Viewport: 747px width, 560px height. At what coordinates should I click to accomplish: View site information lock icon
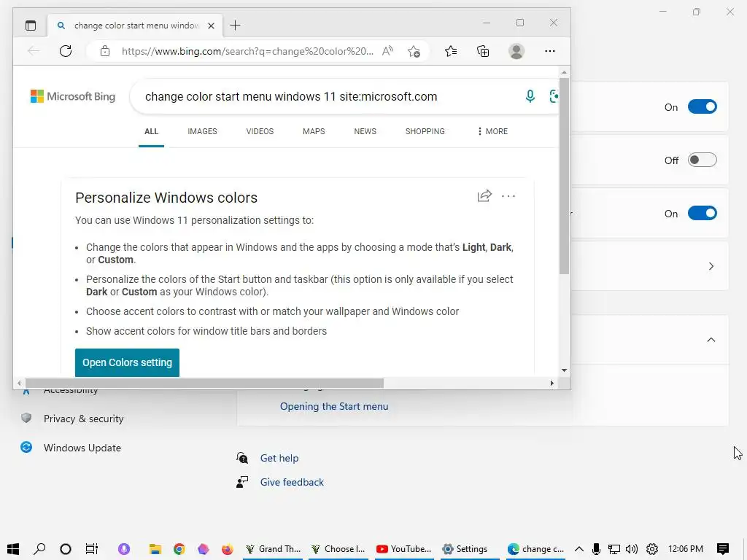(x=105, y=51)
